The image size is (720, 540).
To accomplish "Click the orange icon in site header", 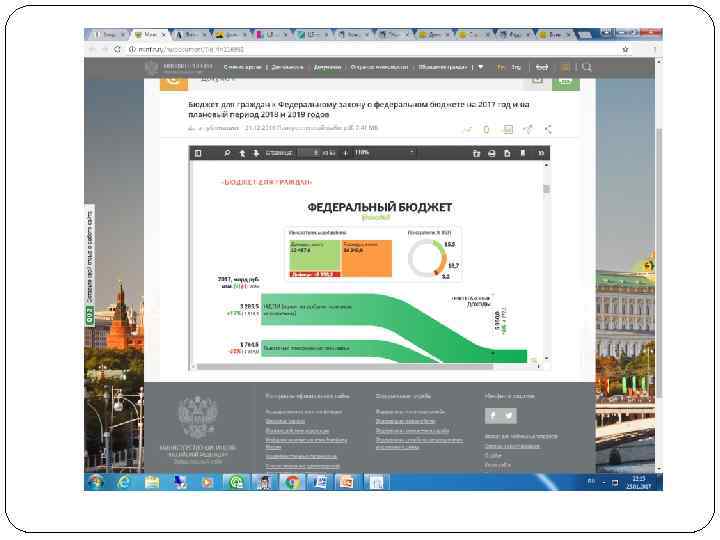I will pos(565,68).
